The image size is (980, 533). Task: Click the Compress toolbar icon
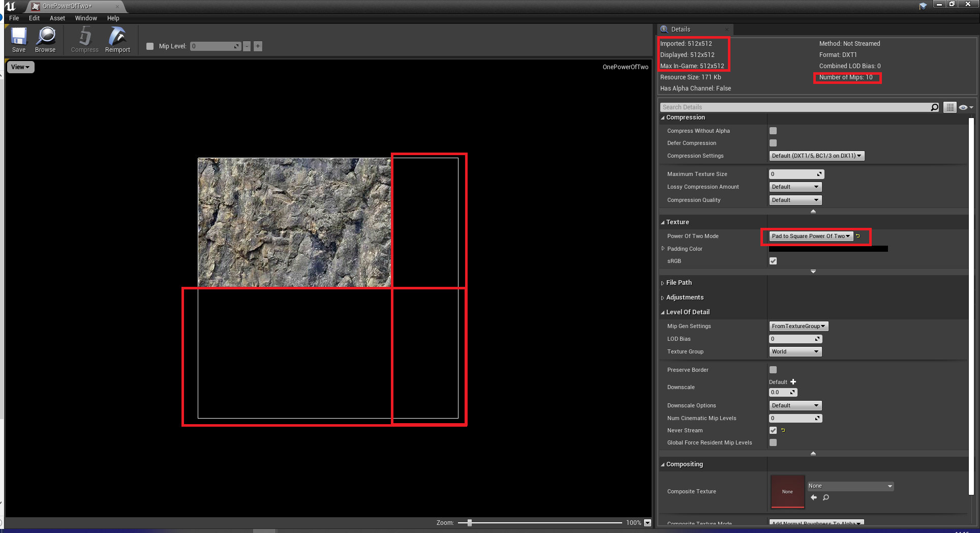84,40
